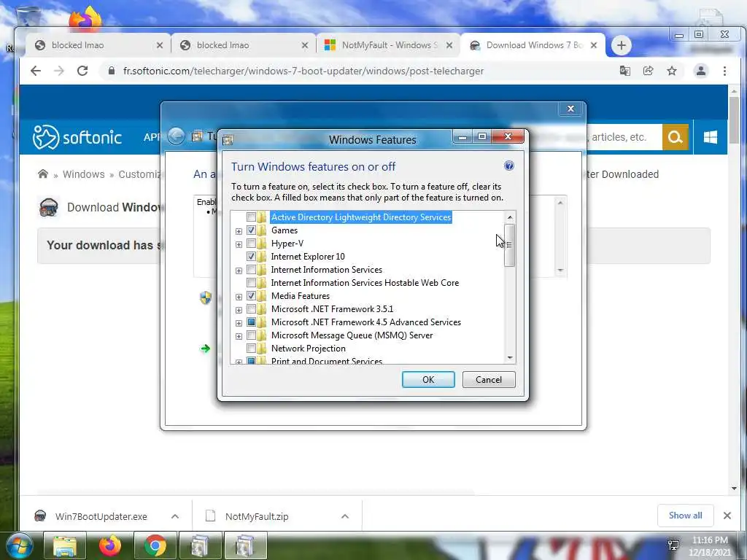
Task: Enable Internet Information Services Hostable Web Core checkbox
Action: [x=251, y=283]
